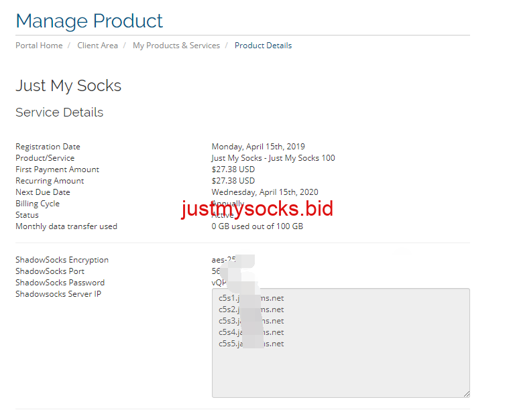
Task: Open My Products & Services breadcrumb
Action: point(176,46)
